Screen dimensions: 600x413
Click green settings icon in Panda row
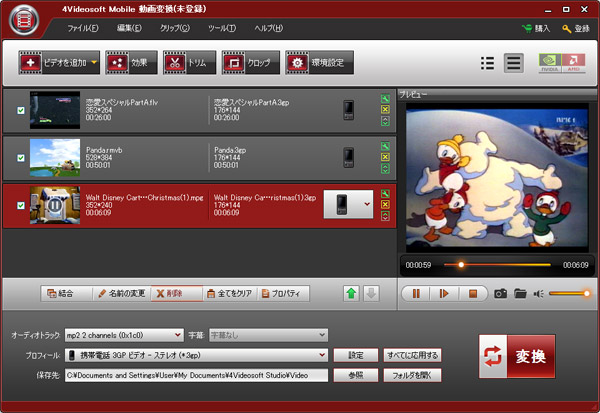(x=385, y=146)
